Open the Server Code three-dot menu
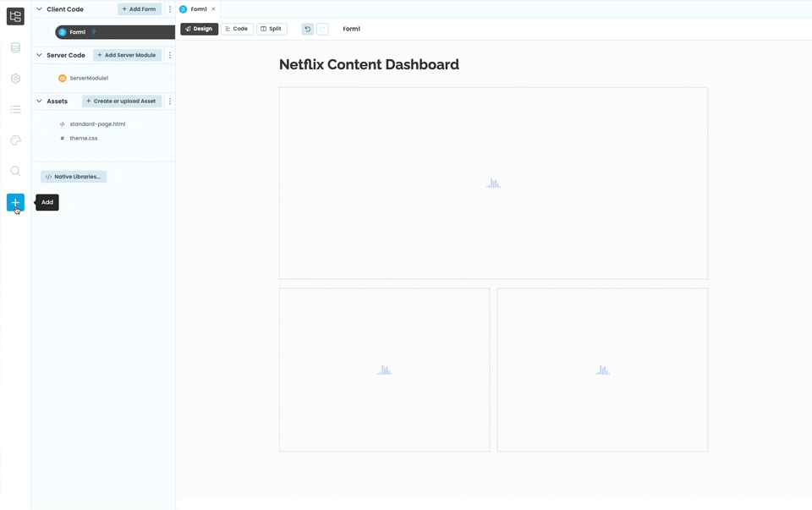Viewport: 812px width, 510px height. tap(170, 56)
